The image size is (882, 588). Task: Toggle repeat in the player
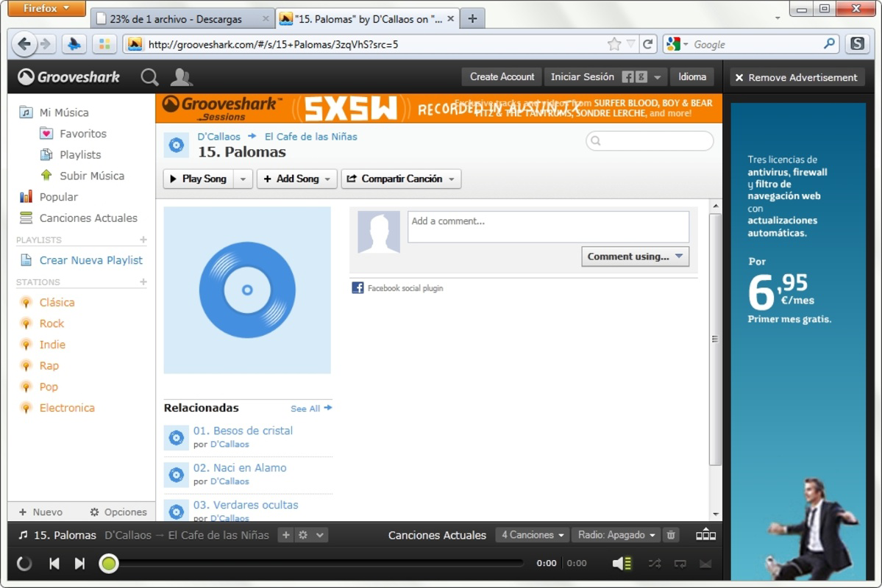[x=680, y=563]
